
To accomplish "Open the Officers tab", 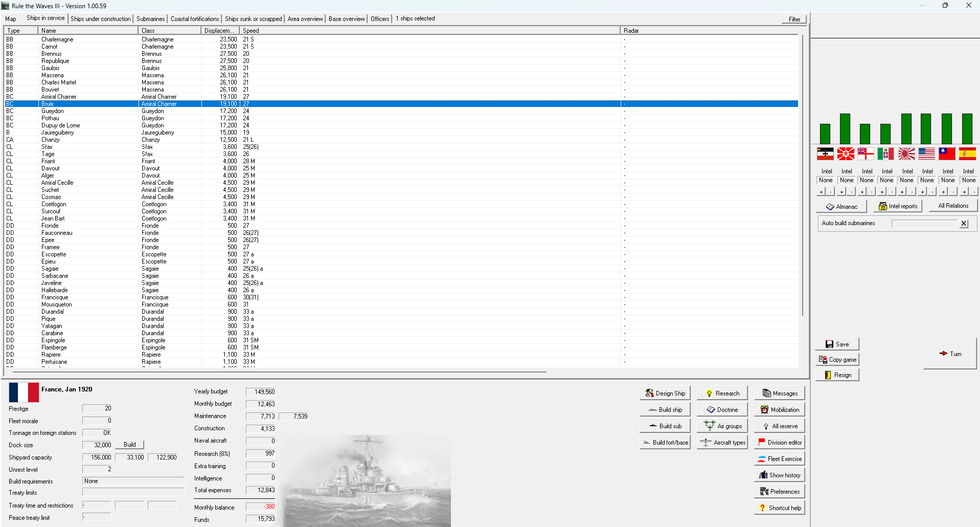I will click(x=380, y=19).
